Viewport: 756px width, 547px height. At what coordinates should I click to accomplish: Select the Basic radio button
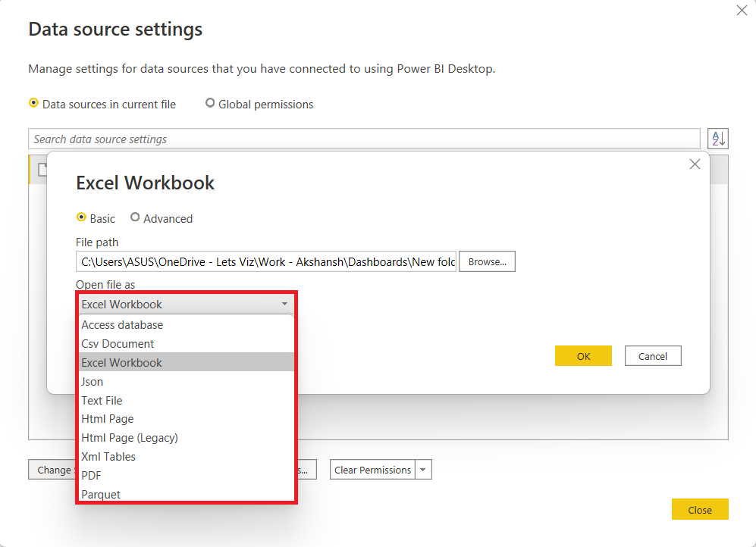(x=82, y=218)
